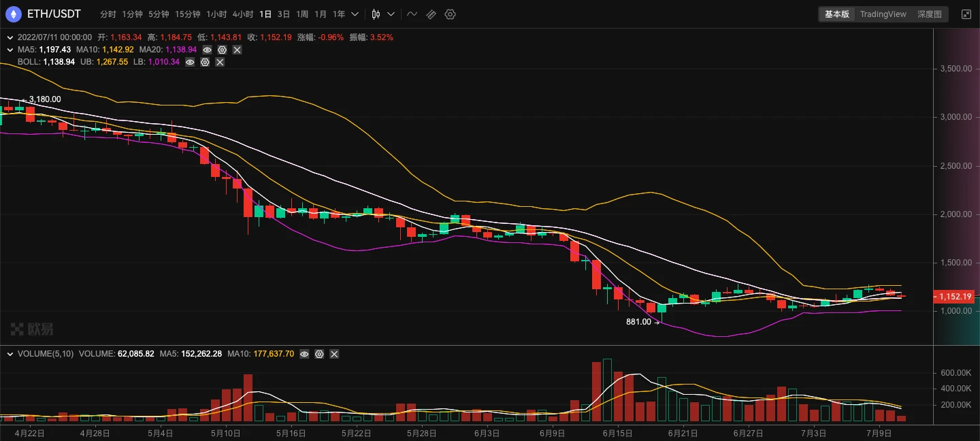Click the high price value 1,184.75
Screen dimensions: 980x441
(x=176, y=37)
